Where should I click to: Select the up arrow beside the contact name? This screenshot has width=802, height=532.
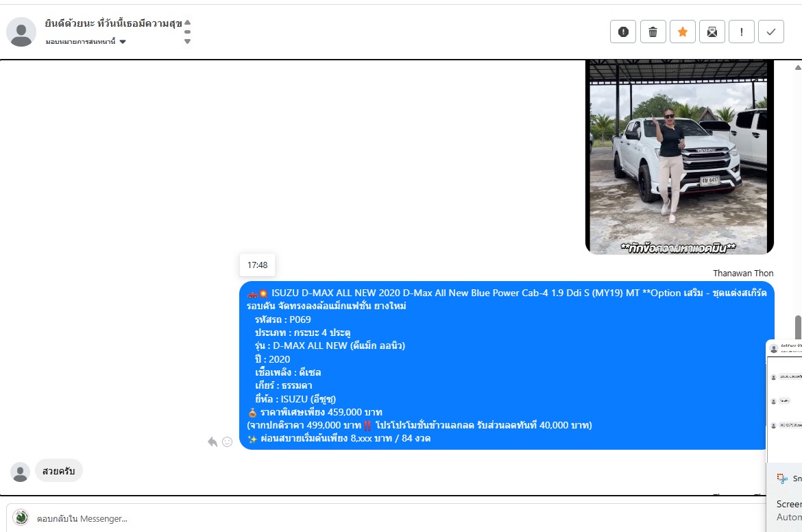point(188,23)
